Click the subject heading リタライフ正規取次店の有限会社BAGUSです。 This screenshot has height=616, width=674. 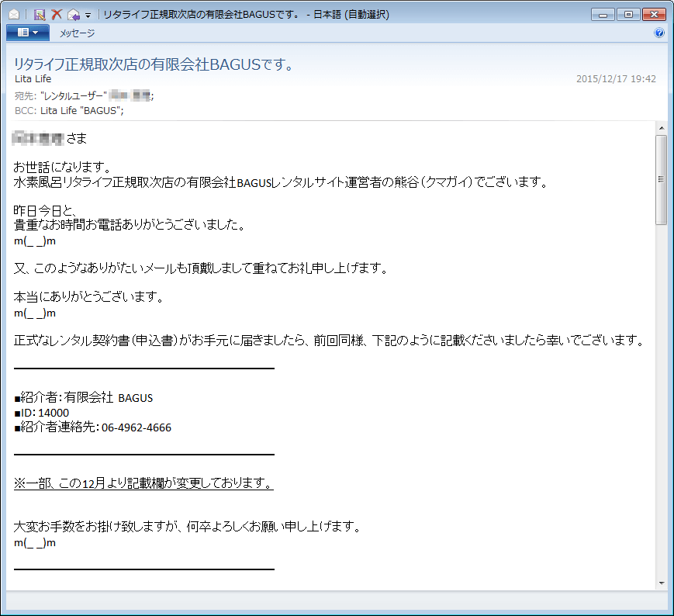[154, 64]
